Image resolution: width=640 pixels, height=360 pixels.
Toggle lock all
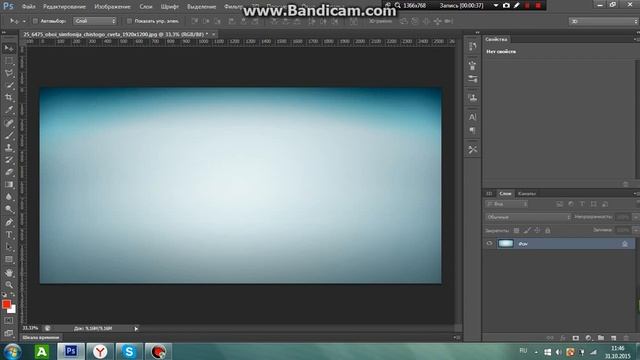point(548,231)
